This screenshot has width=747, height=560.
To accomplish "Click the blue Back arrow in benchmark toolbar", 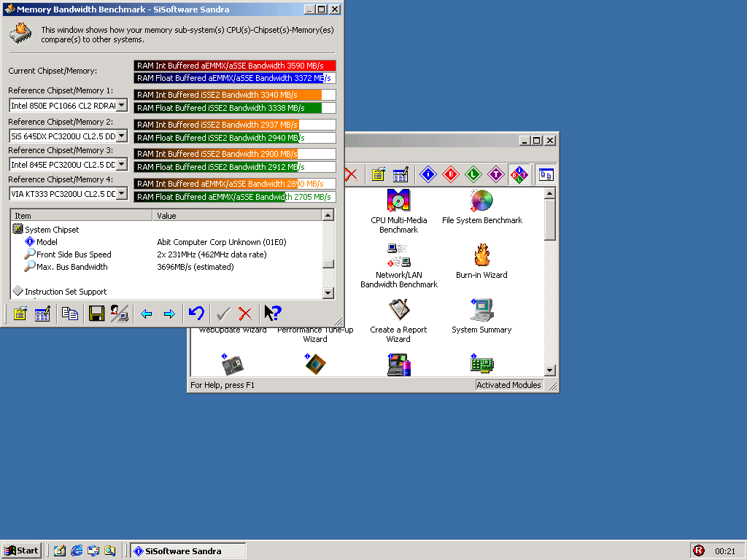I will (146, 314).
